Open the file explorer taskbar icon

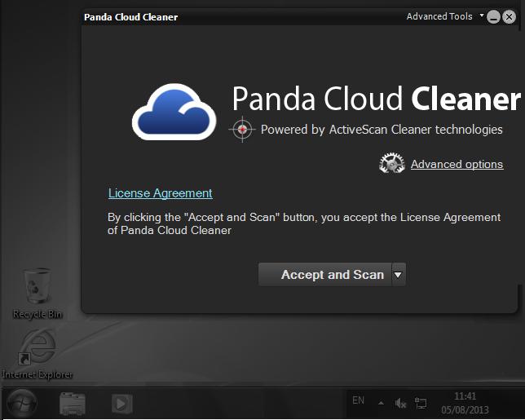(73, 404)
